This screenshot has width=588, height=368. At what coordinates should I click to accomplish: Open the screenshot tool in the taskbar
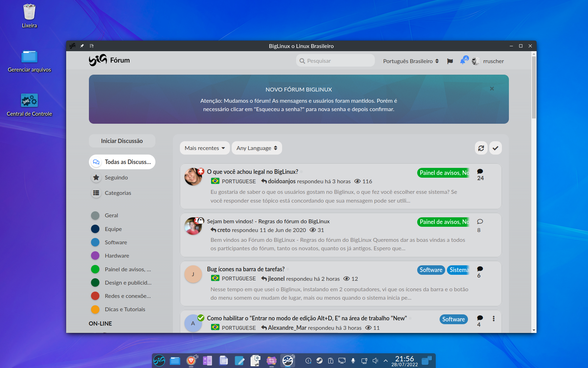pos(272,360)
